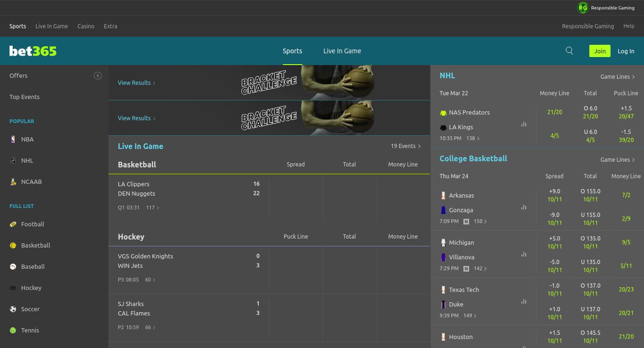
Task: Expand NHL Game Lines
Action: (618, 76)
